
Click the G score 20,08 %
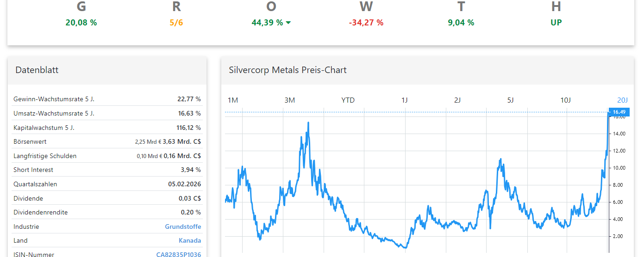click(x=81, y=23)
